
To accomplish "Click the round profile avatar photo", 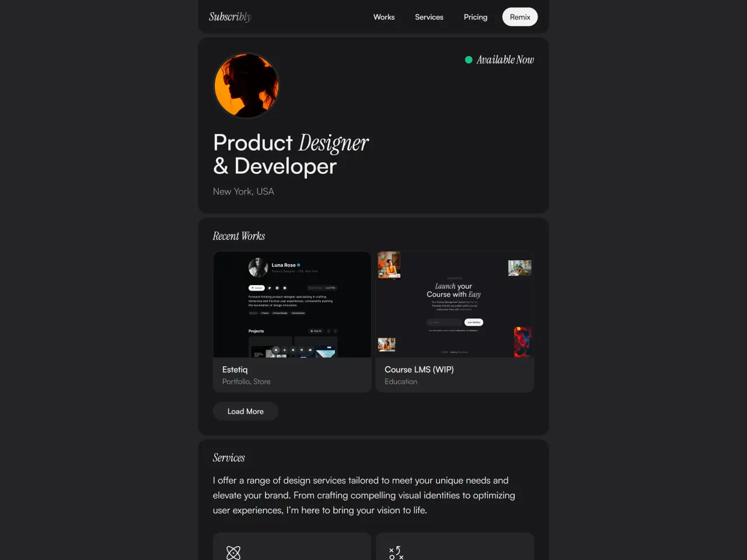I will (x=247, y=86).
